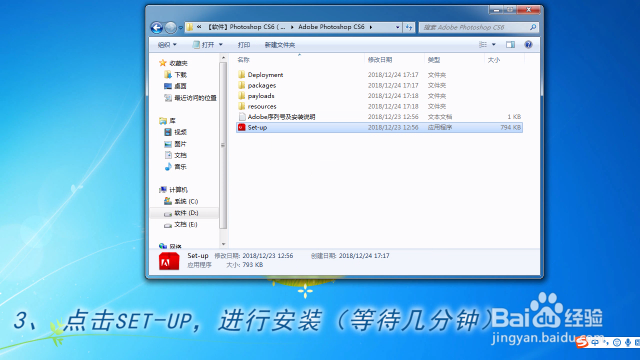Click the 794 KB size value
Screen dimensions: 640x360
511,127
